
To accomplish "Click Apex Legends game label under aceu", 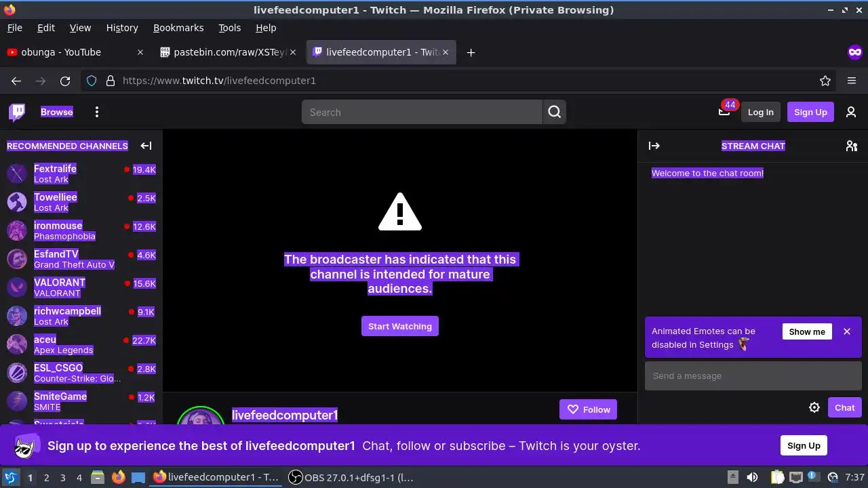I will pyautogui.click(x=64, y=350).
